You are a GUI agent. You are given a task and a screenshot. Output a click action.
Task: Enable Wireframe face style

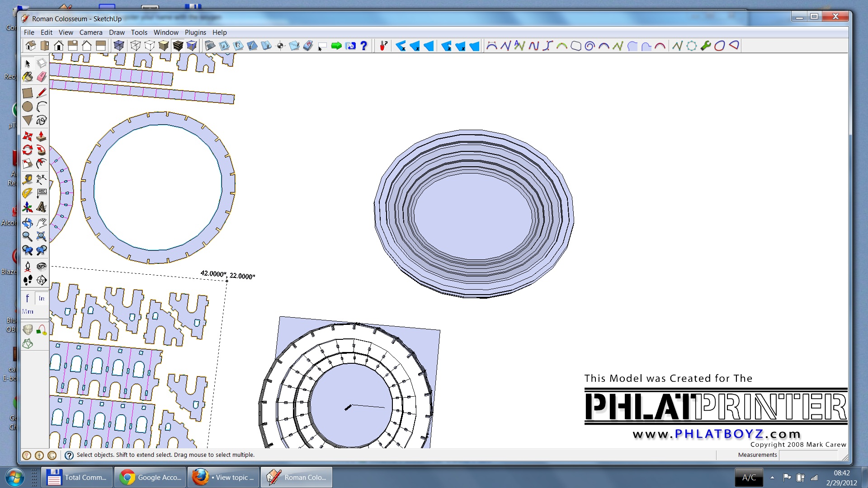click(135, 46)
